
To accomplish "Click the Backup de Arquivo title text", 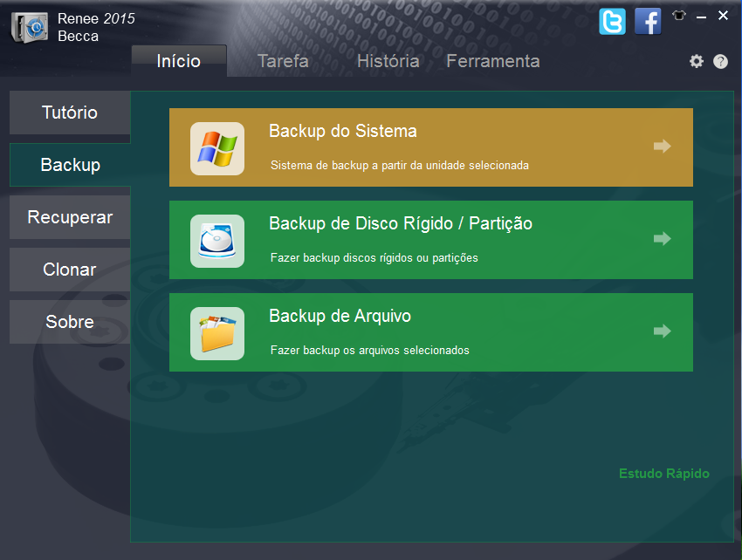I will [x=340, y=316].
